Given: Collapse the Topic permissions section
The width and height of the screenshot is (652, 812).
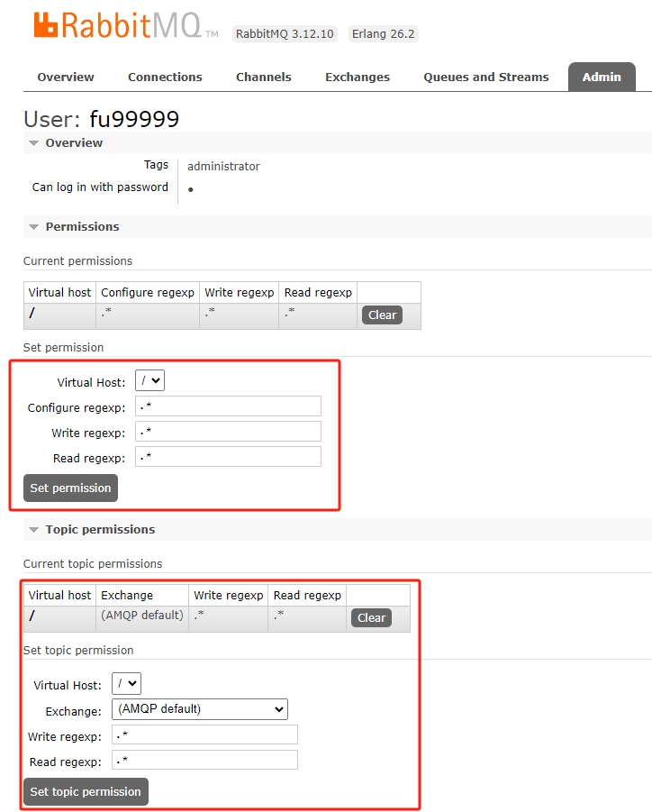Looking at the screenshot, I should 34,530.
